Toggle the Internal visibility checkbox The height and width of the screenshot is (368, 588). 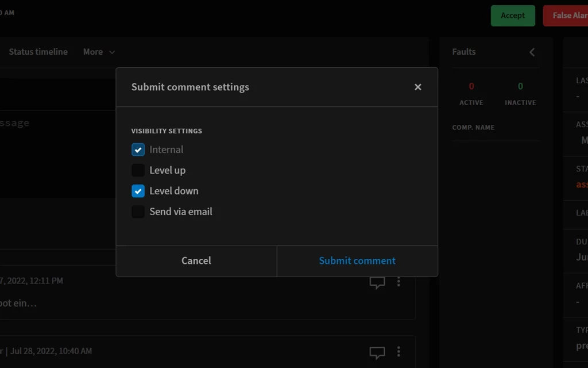pos(138,149)
